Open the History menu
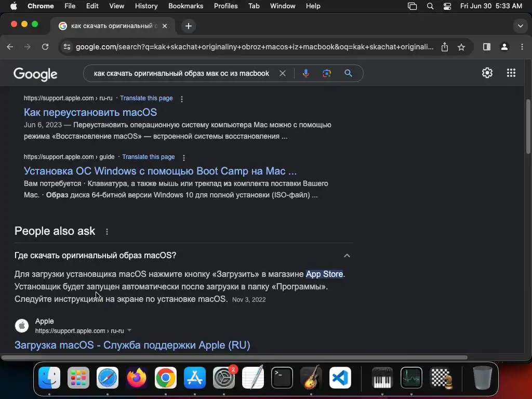The width and height of the screenshot is (532, 399). pyautogui.click(x=146, y=6)
